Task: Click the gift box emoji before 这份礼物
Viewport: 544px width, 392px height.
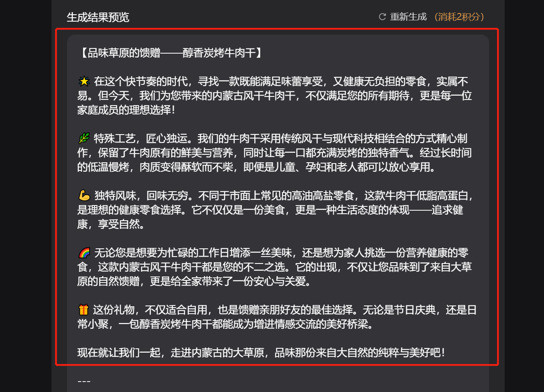Action: pos(83,310)
